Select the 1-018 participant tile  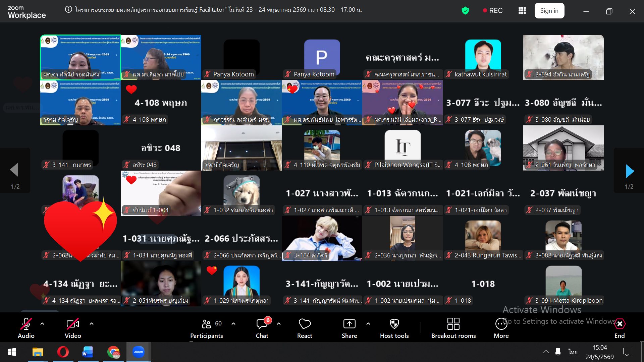[483, 284]
